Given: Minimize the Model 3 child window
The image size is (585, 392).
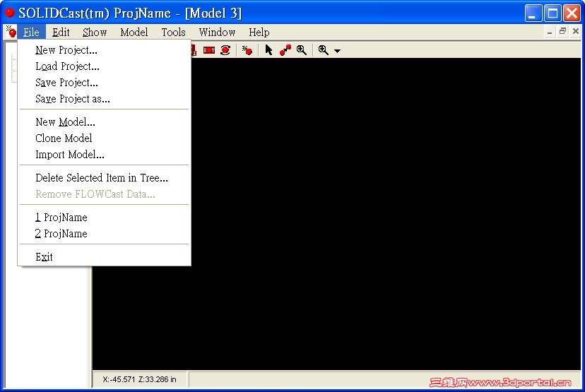Looking at the screenshot, I should (x=550, y=32).
